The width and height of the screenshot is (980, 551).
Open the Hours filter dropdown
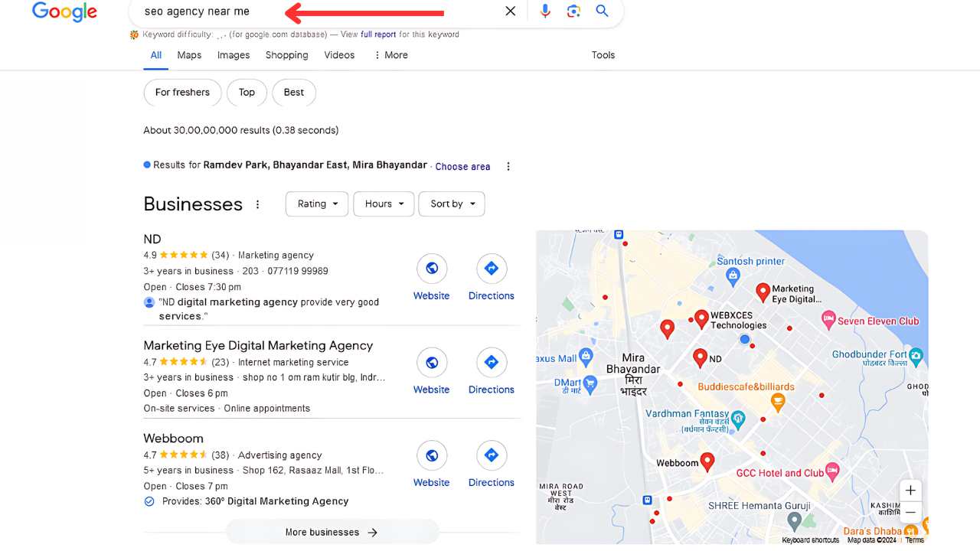tap(384, 204)
